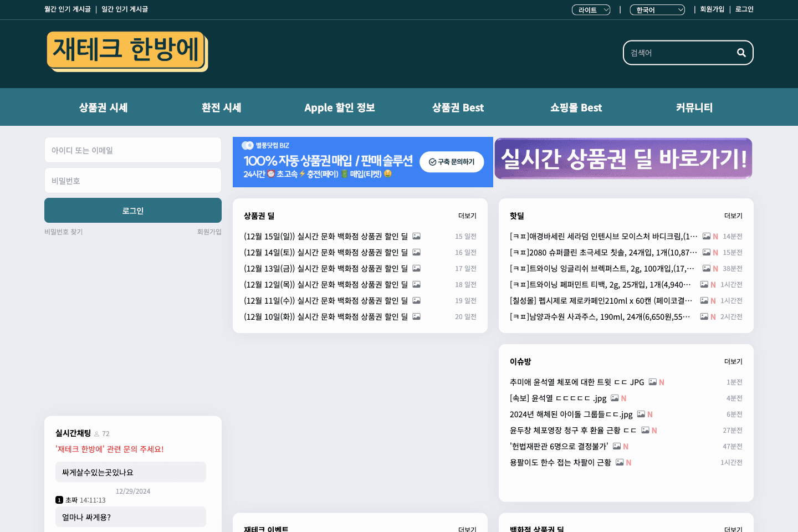
Task: Click the N badge on the 애경바세린 핫딜 post
Action: (x=715, y=236)
